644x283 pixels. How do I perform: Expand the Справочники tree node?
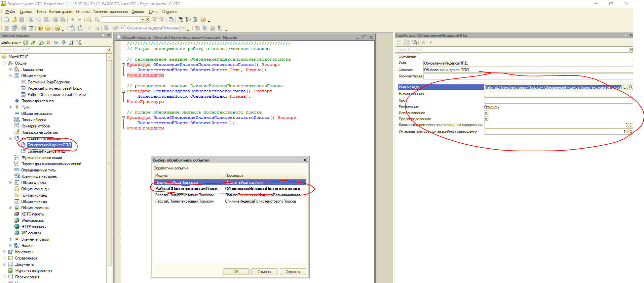click(4, 258)
